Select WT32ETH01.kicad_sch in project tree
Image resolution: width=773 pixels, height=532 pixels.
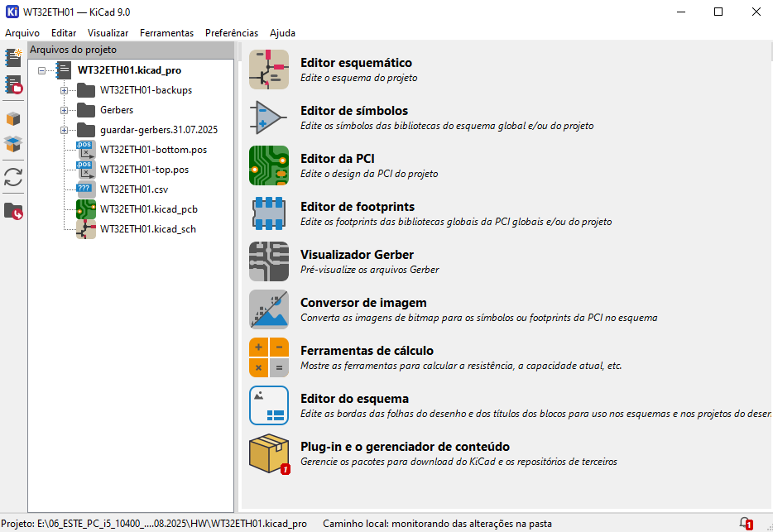pos(147,229)
